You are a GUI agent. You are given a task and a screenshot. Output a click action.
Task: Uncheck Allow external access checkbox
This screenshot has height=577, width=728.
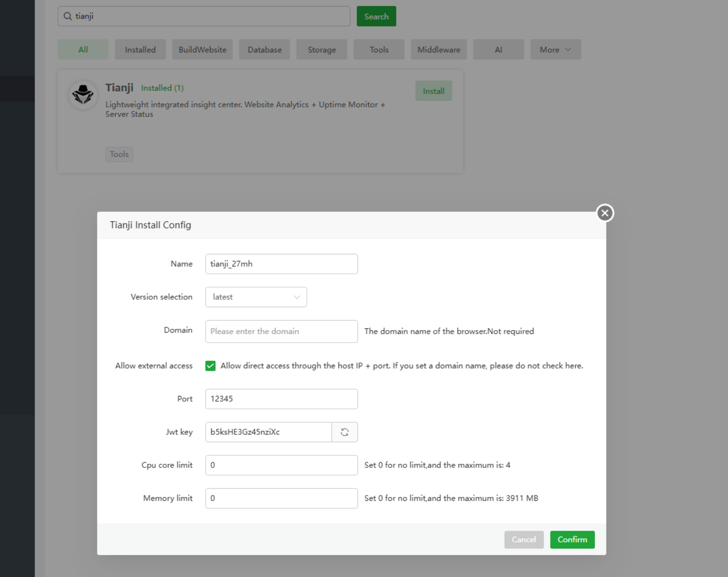click(x=210, y=366)
